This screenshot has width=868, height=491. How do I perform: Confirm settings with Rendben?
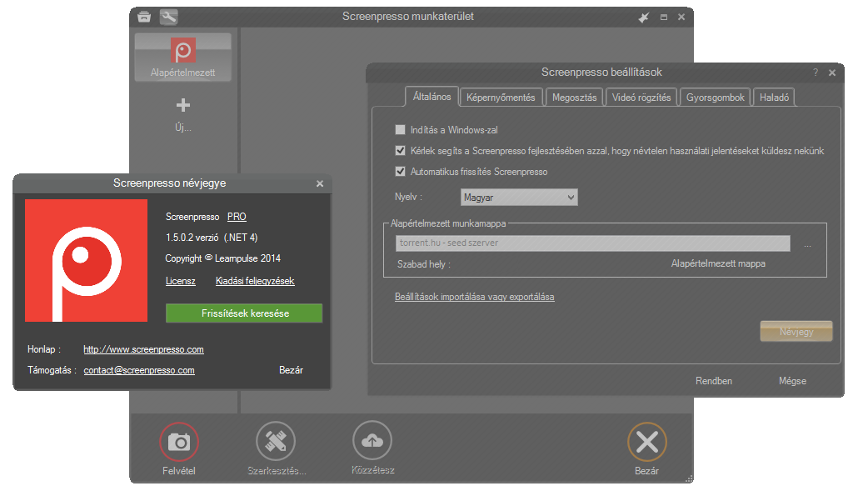714,381
